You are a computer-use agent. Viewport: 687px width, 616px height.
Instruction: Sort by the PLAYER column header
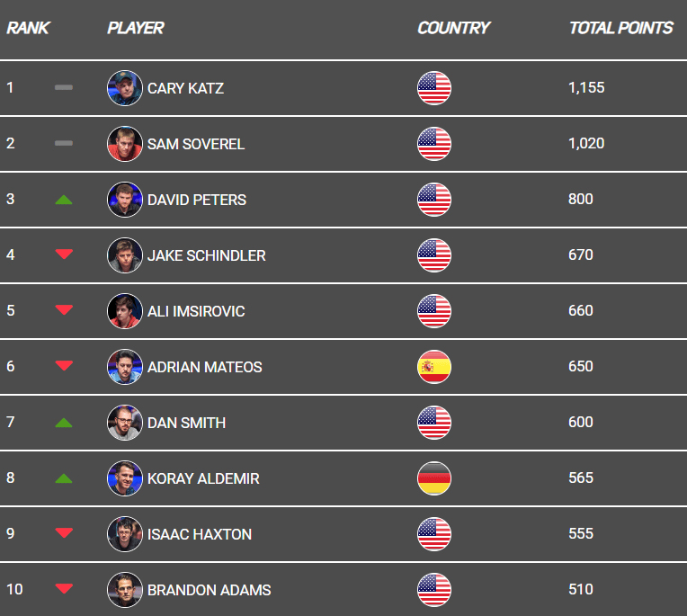[x=136, y=28]
